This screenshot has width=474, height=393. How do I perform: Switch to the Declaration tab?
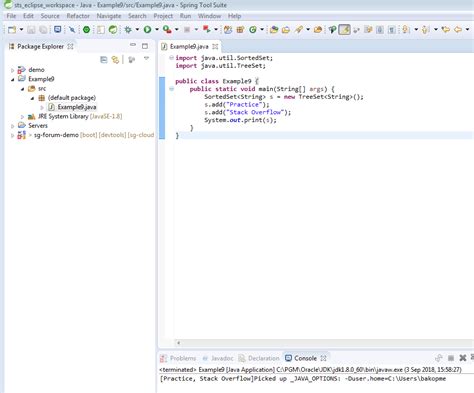click(259, 358)
